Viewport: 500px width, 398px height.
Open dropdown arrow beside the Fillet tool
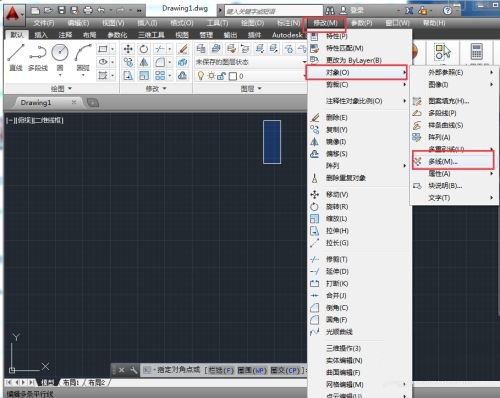(169, 62)
